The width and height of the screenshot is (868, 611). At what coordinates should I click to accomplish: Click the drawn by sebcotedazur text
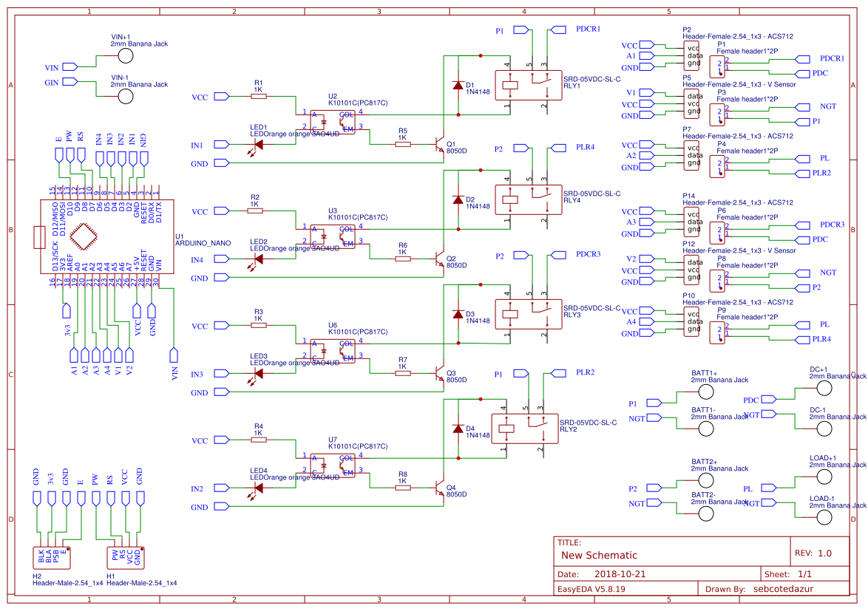(x=783, y=589)
